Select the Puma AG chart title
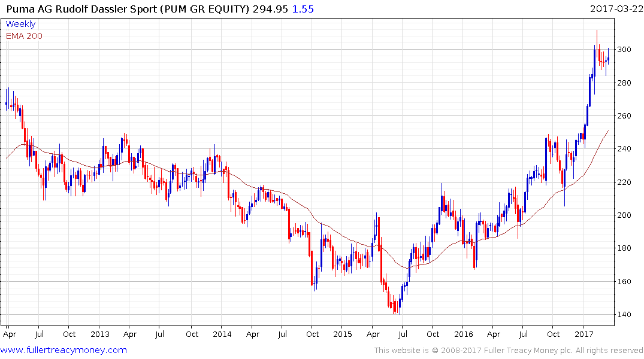644x359 pixels. coord(128,9)
